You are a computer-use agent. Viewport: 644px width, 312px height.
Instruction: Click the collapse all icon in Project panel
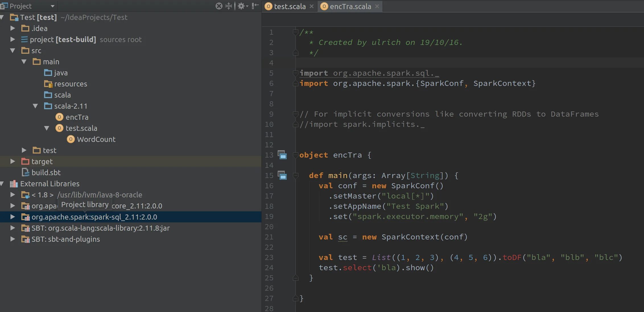pos(229,6)
